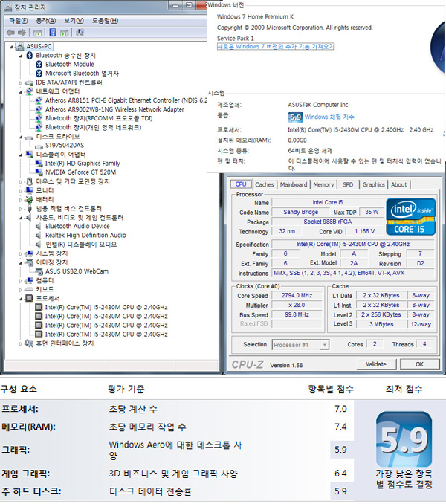Screen dimensions: 446x504
Task: Select Atheros AR9002WB-1NG Wireless Network Adapter row
Action: click(114, 109)
